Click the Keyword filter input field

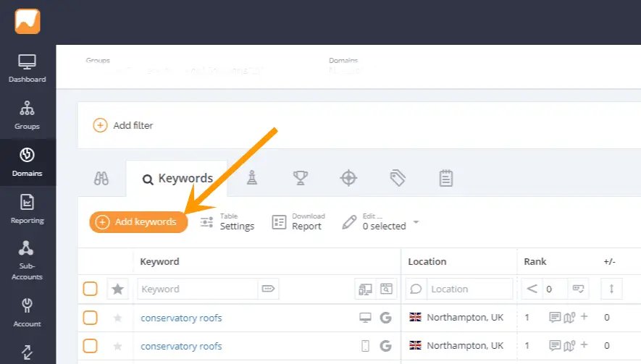click(198, 289)
